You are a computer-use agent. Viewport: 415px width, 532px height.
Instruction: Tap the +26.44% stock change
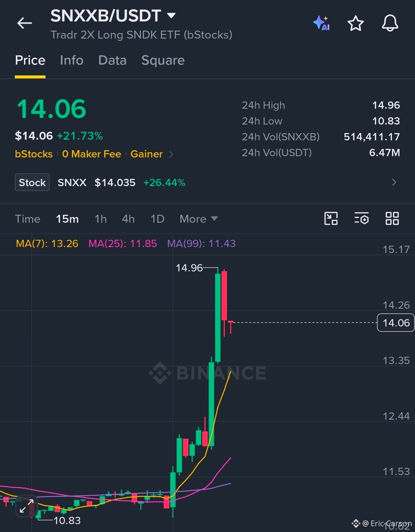[164, 182]
